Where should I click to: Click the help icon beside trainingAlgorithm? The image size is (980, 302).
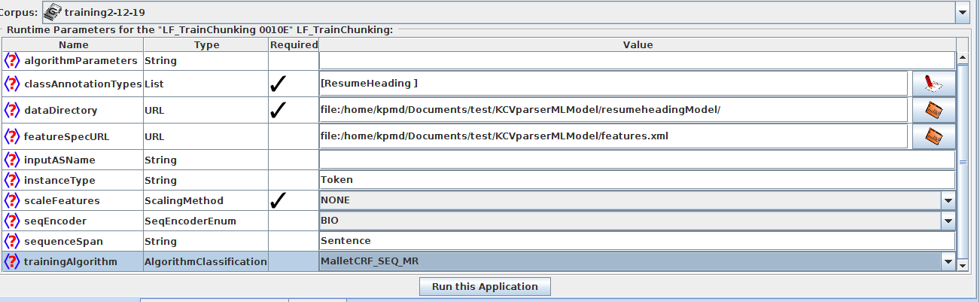click(12, 261)
